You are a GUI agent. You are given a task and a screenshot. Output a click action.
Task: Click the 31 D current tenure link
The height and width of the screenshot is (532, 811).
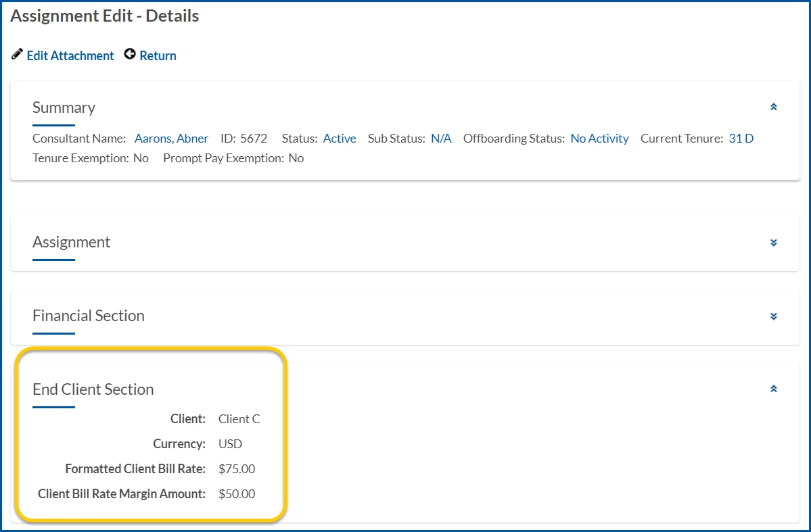pos(741,139)
